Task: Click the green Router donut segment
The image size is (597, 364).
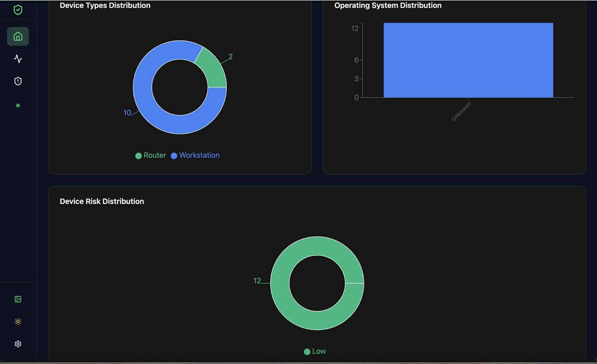Action: pyautogui.click(x=212, y=69)
